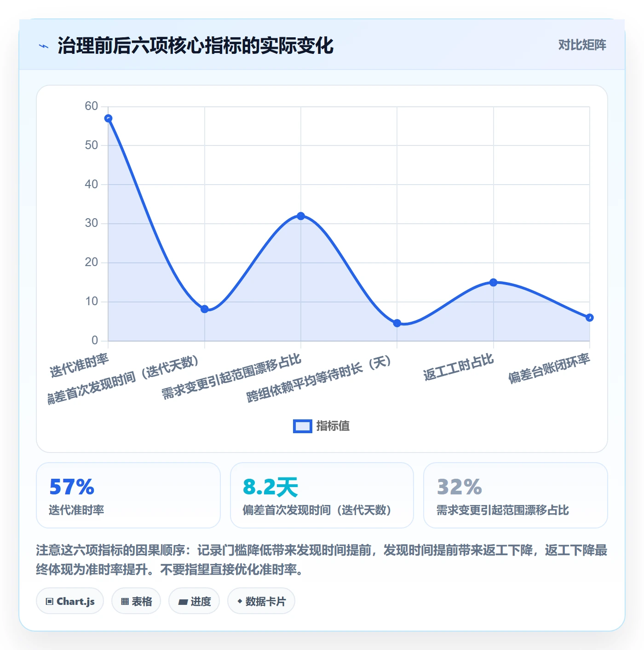Click the 迭代准时率 caption under 57%
Screen dimensions: 644x650
[x=76, y=510]
